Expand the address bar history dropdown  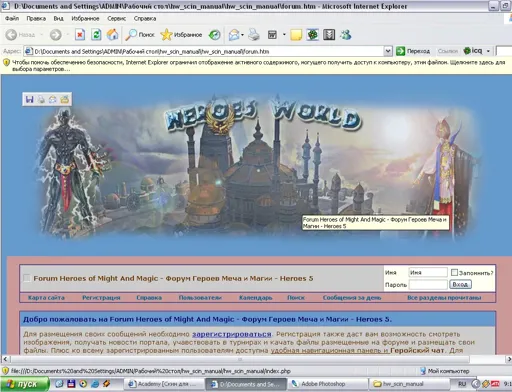[x=388, y=51]
